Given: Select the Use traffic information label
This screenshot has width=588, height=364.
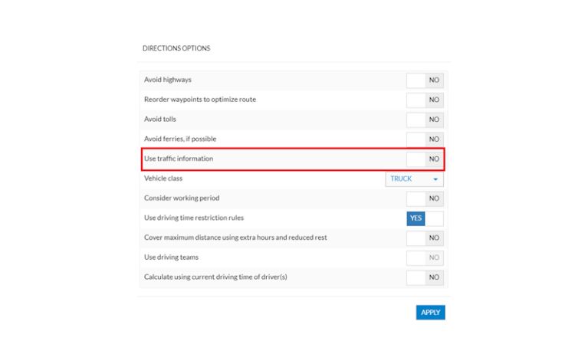Looking at the screenshot, I should (x=179, y=159).
